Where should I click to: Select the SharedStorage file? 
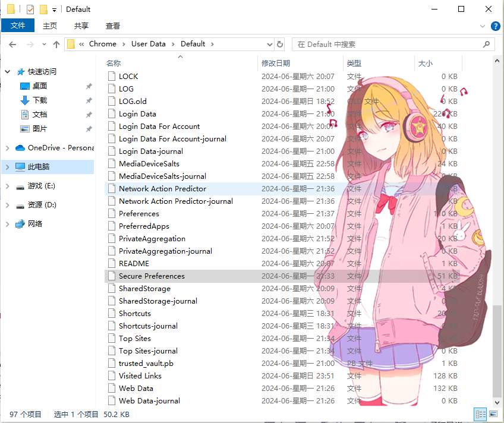[x=144, y=288]
